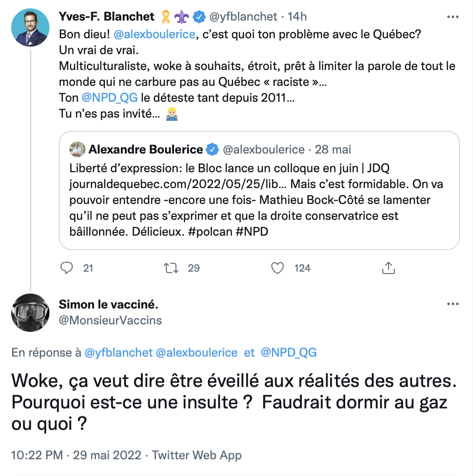Open the more options menu on Blanchet's tweet
The image size is (473, 476).
pos(453,17)
